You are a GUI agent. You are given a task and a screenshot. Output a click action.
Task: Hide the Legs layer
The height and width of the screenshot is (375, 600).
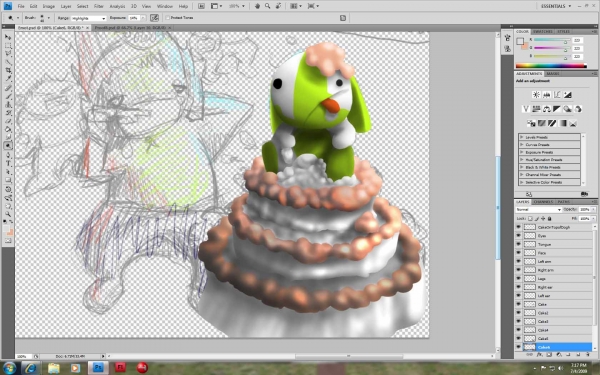[518, 279]
